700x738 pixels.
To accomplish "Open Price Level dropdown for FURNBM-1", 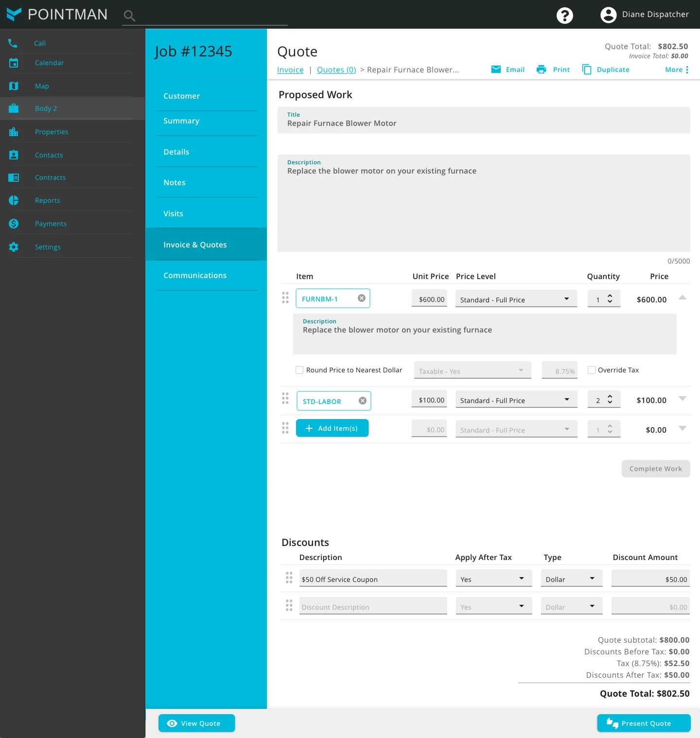I will click(516, 299).
